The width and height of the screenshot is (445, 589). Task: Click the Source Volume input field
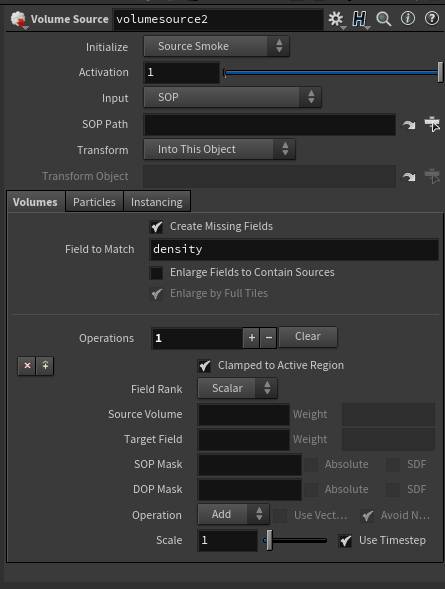(x=244, y=414)
